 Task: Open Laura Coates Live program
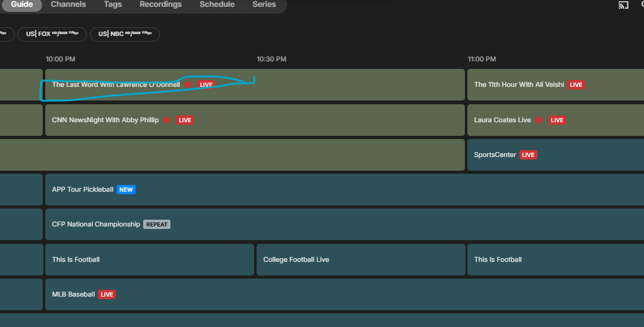point(556,120)
